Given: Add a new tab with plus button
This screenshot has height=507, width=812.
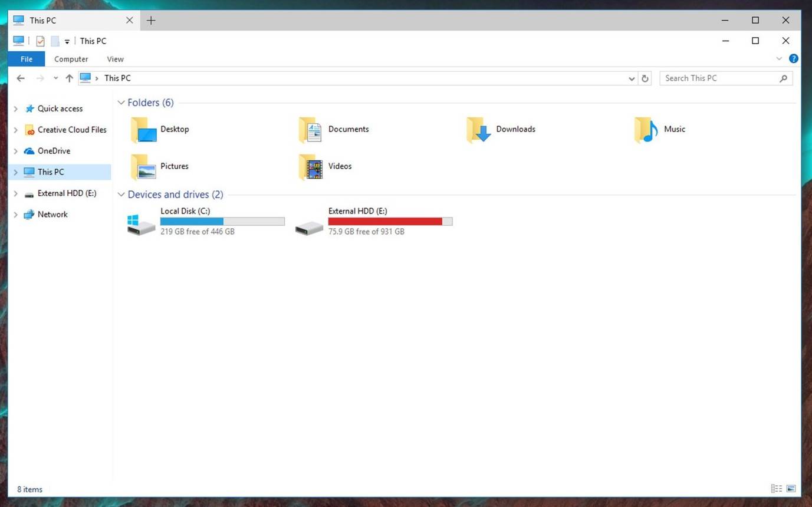Looking at the screenshot, I should coord(151,20).
